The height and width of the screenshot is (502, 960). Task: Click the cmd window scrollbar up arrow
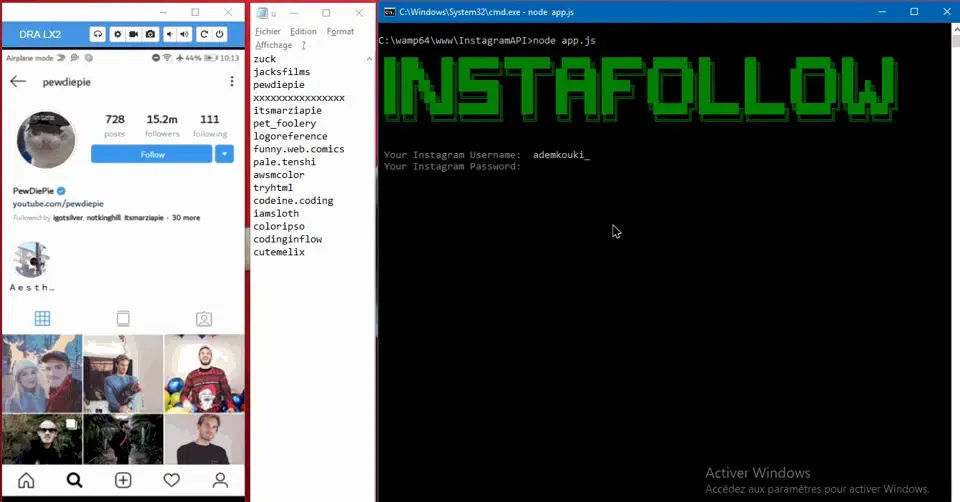click(x=956, y=28)
